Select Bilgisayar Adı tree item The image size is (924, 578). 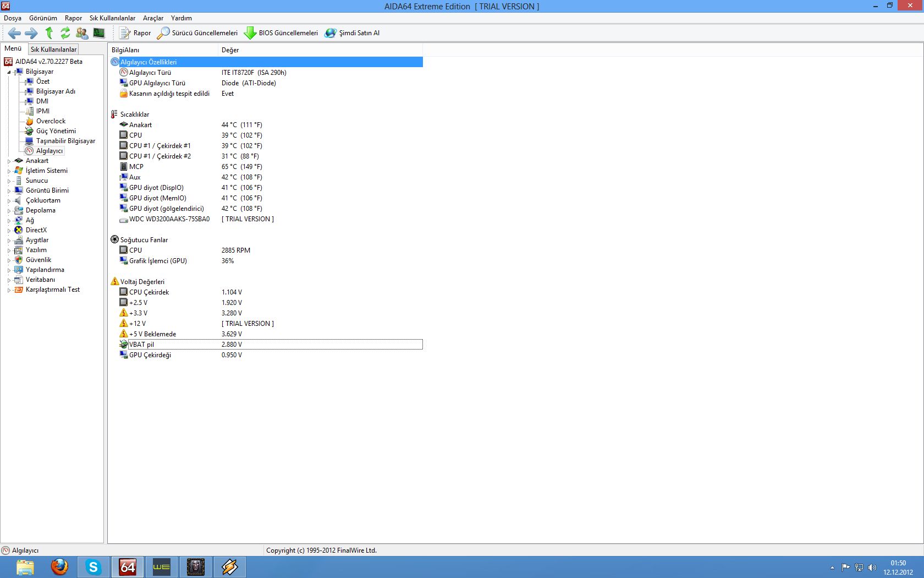(56, 91)
